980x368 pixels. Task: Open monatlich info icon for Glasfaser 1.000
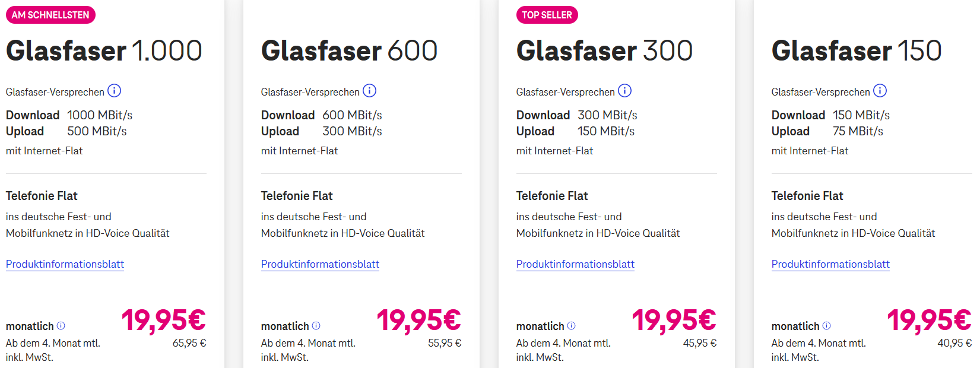click(x=61, y=326)
